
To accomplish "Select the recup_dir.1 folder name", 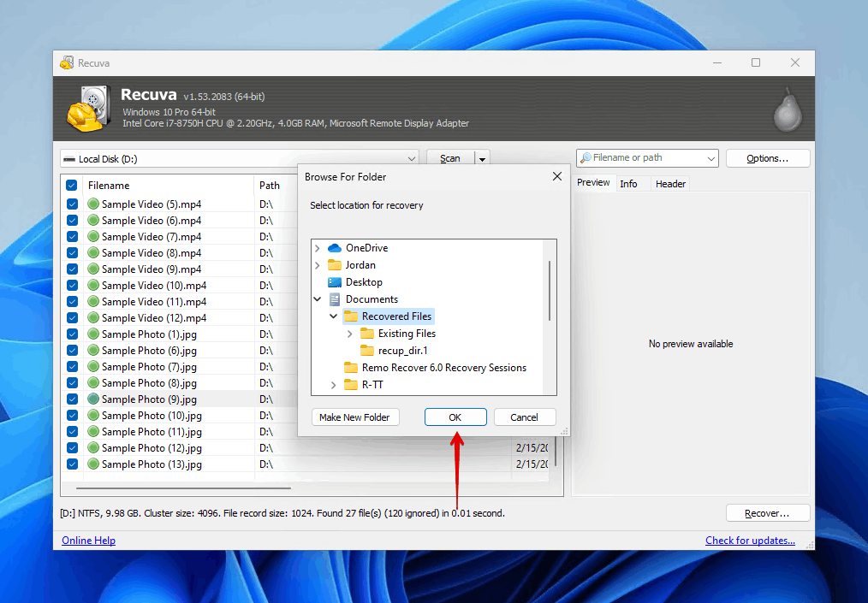I will click(x=403, y=351).
